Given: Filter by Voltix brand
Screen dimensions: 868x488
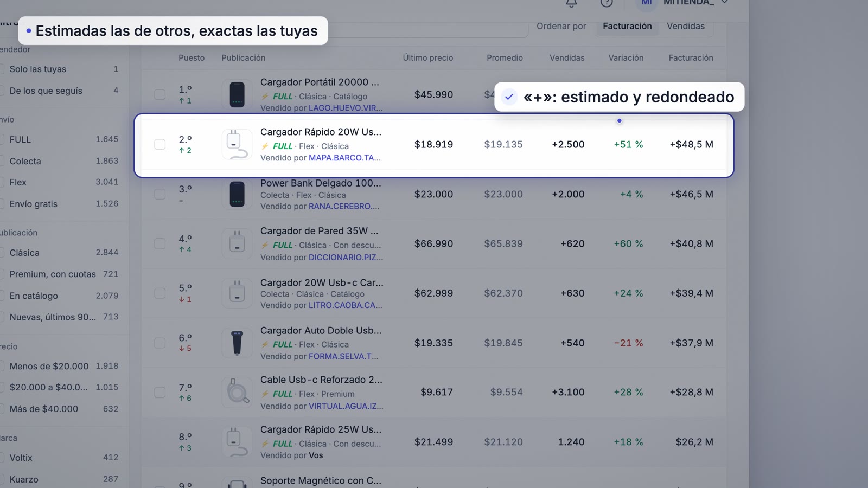Looking at the screenshot, I should pyautogui.click(x=60, y=458).
